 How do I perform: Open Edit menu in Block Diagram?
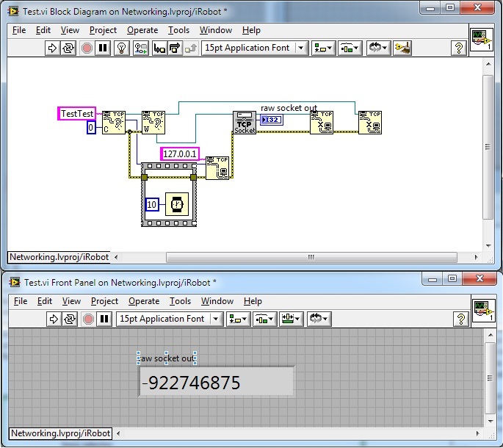(43, 30)
